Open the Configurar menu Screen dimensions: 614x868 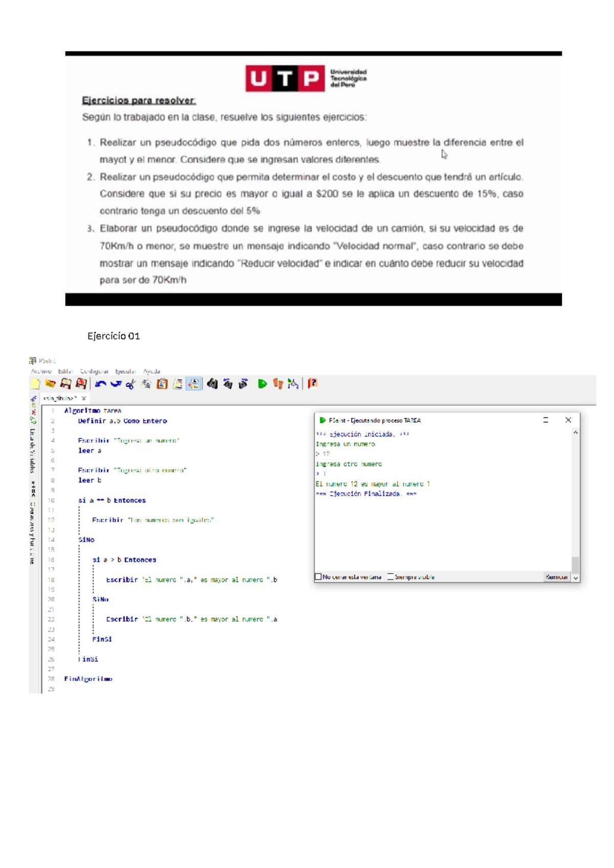tap(94, 371)
